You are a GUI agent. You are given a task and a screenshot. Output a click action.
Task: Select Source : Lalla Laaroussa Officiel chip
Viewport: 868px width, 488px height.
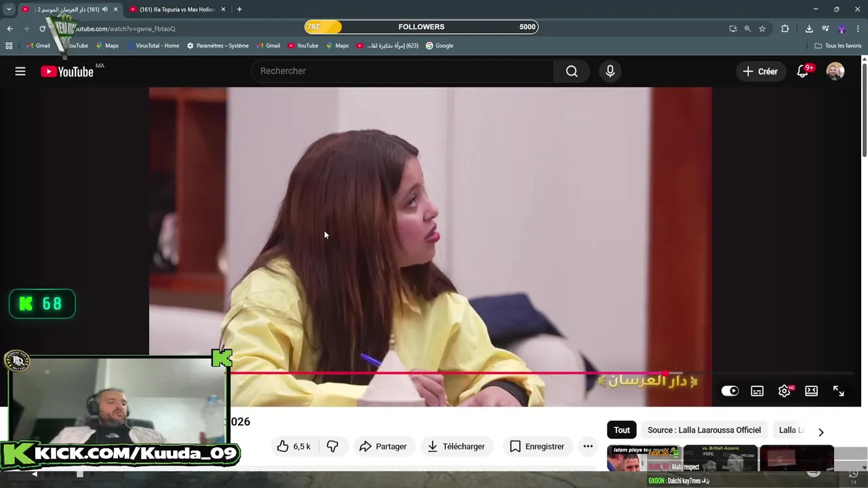(x=704, y=430)
